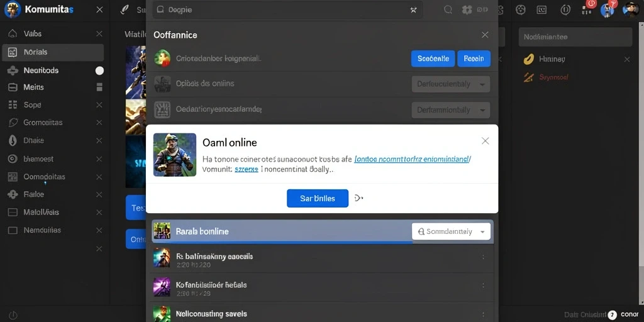Expand the Derfamnionbally dropdown
This screenshot has width=644, height=322.
[x=450, y=110]
